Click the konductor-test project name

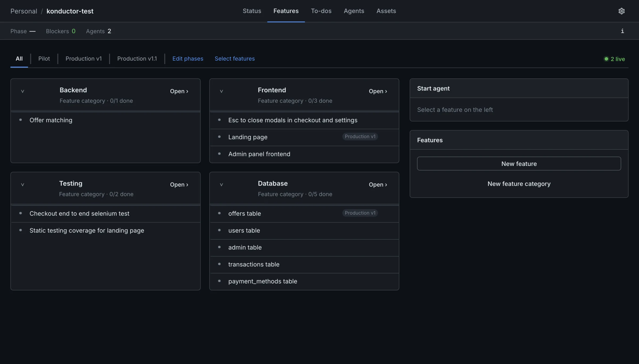coord(70,11)
